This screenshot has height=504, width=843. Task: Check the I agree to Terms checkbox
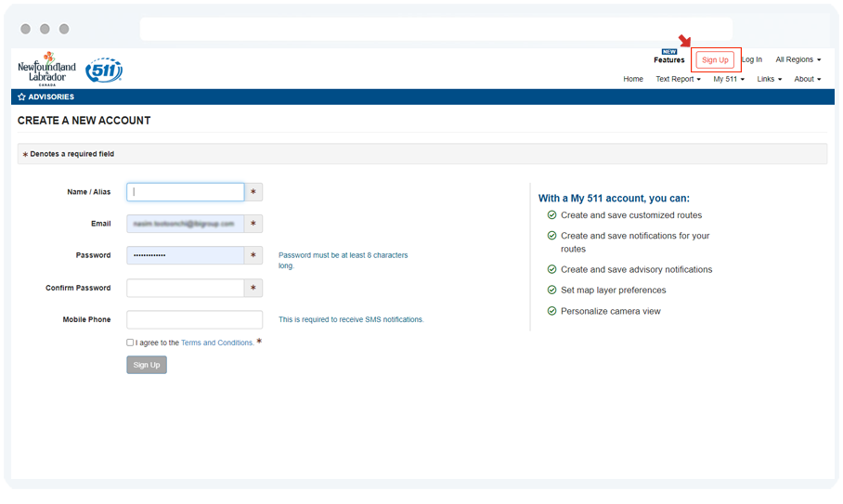click(x=130, y=342)
